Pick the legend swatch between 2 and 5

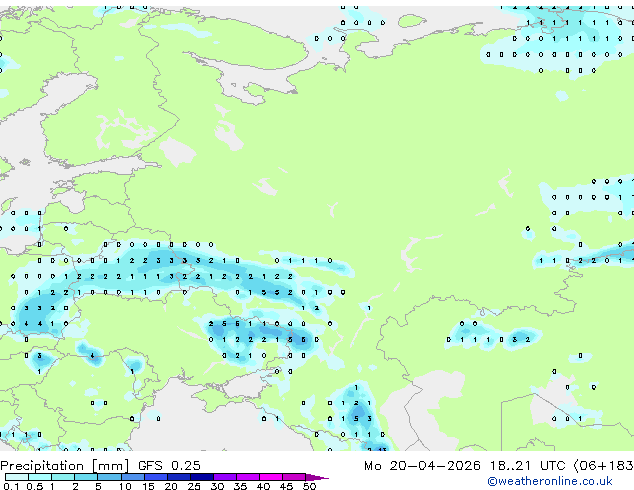tap(86, 477)
